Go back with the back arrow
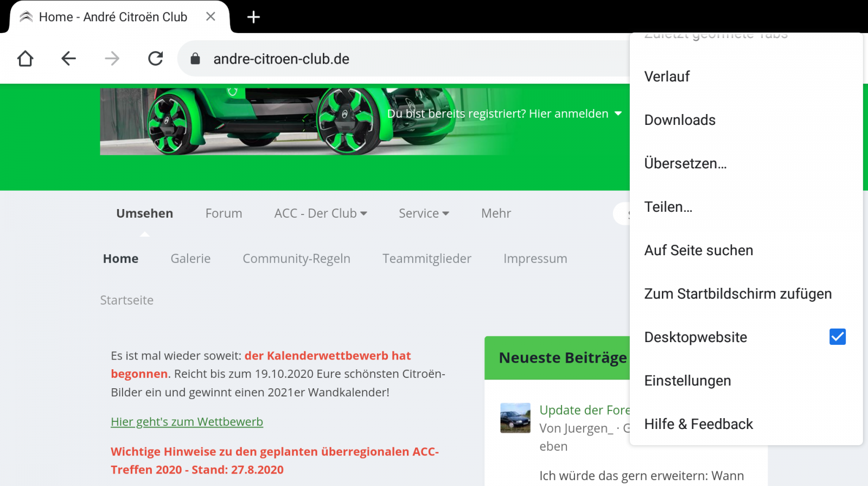Screen dimensions: 868x486 coord(68,59)
